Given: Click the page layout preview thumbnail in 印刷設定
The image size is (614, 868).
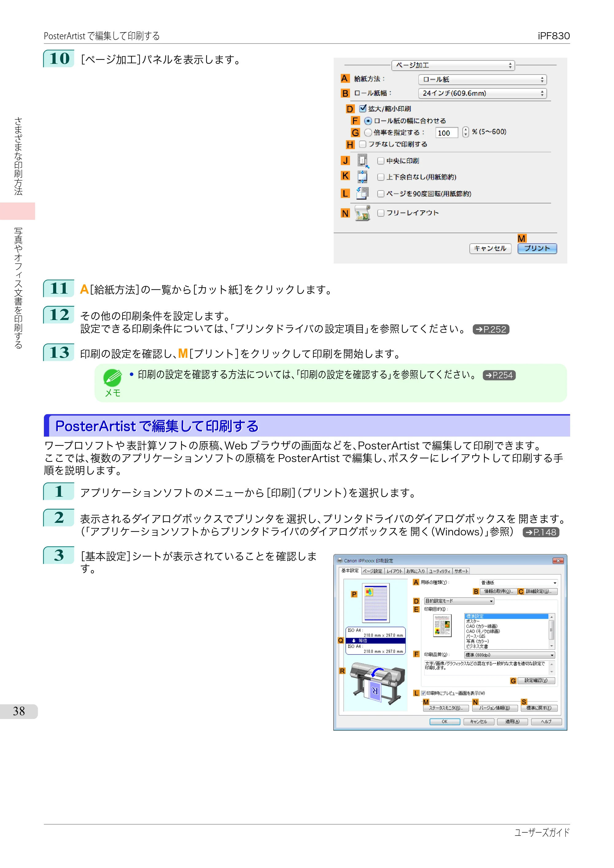Looking at the screenshot, I should point(376,603).
